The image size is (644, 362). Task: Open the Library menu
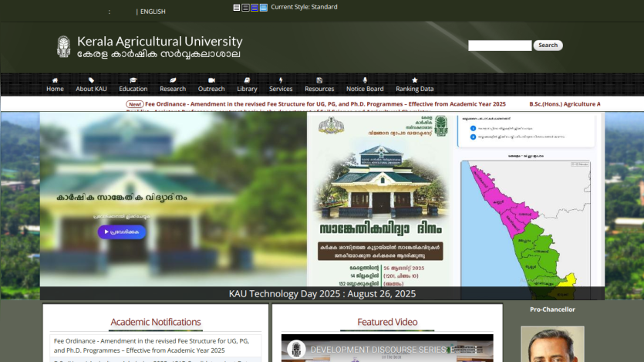[x=247, y=89]
